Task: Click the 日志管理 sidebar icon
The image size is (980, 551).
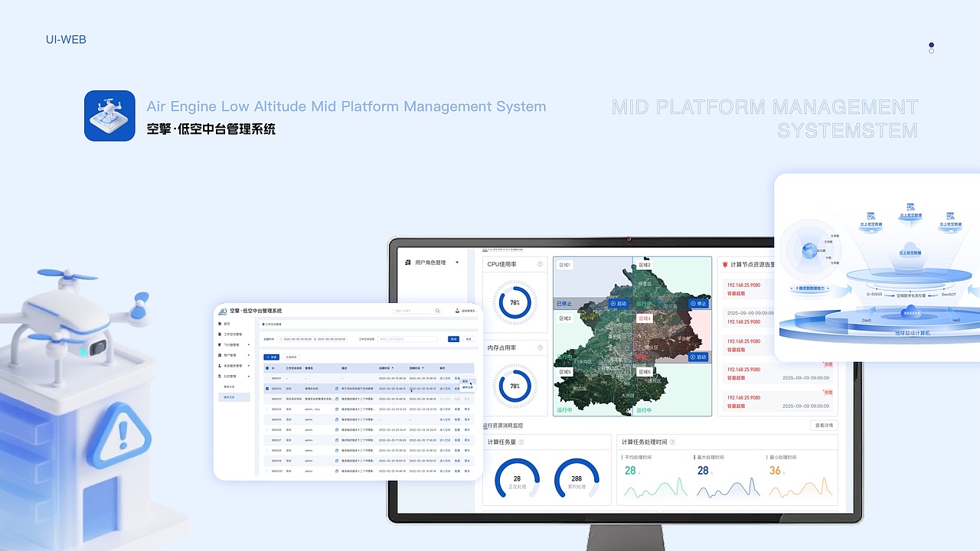Action: [220, 377]
